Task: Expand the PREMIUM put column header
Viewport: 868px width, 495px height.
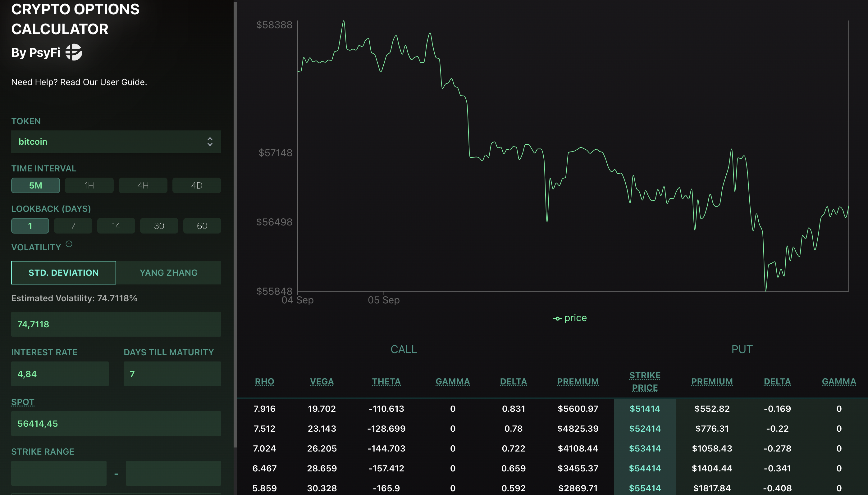Action: [711, 381]
